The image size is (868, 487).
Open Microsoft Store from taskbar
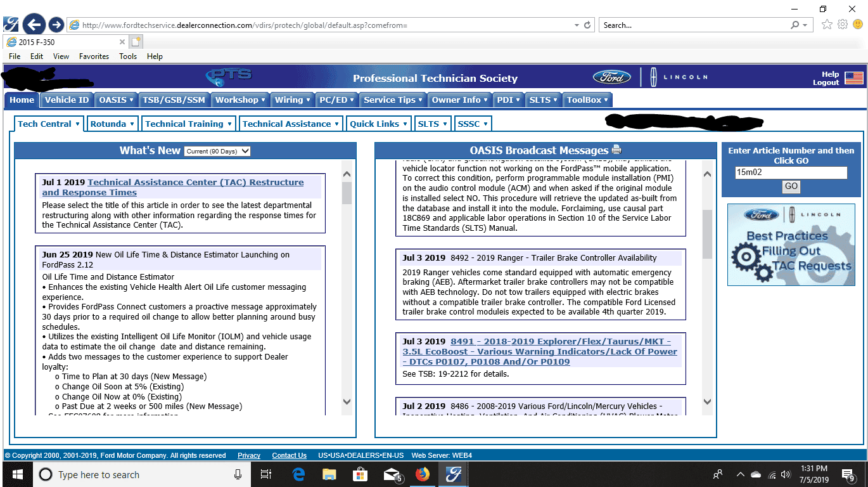(x=360, y=474)
